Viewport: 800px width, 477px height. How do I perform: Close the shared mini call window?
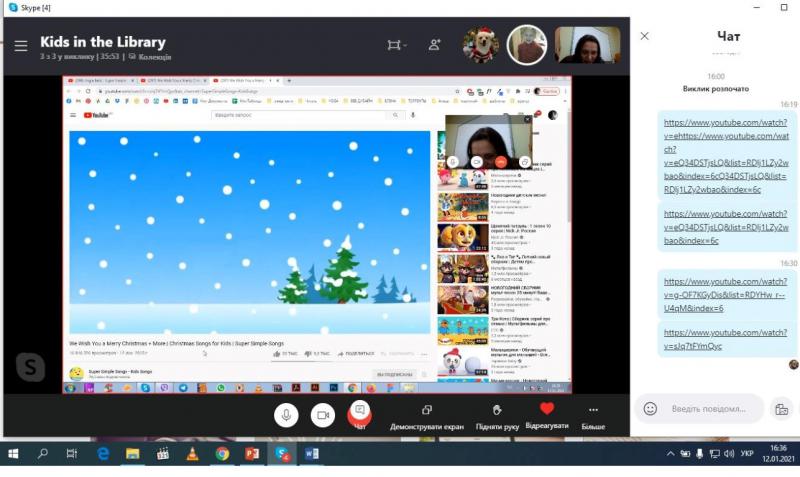click(527, 119)
